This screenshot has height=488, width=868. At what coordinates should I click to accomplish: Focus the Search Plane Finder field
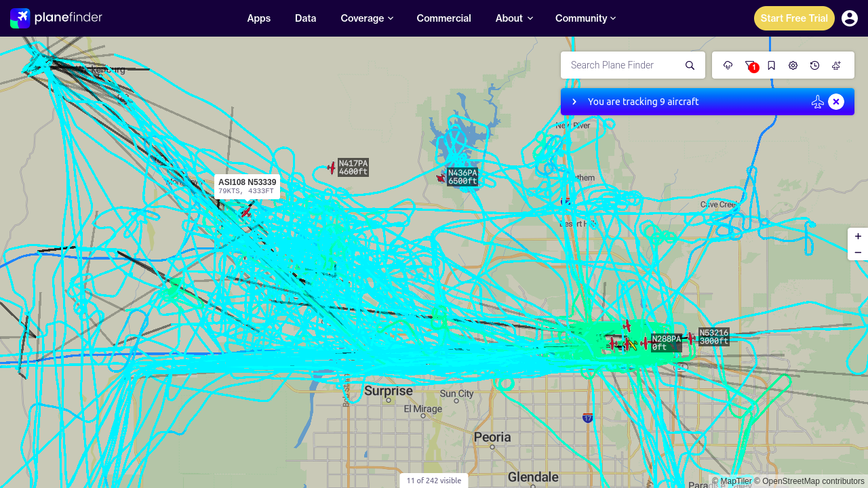point(623,65)
